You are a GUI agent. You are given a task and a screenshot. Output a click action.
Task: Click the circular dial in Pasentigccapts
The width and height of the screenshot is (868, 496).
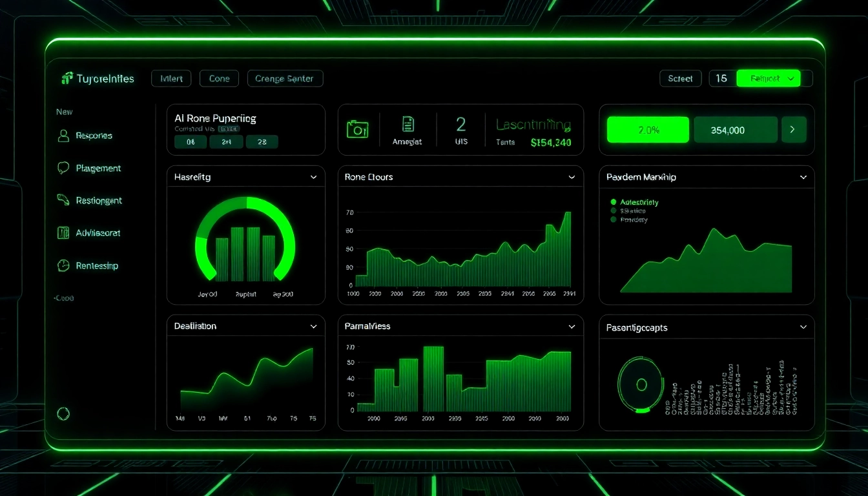point(641,385)
